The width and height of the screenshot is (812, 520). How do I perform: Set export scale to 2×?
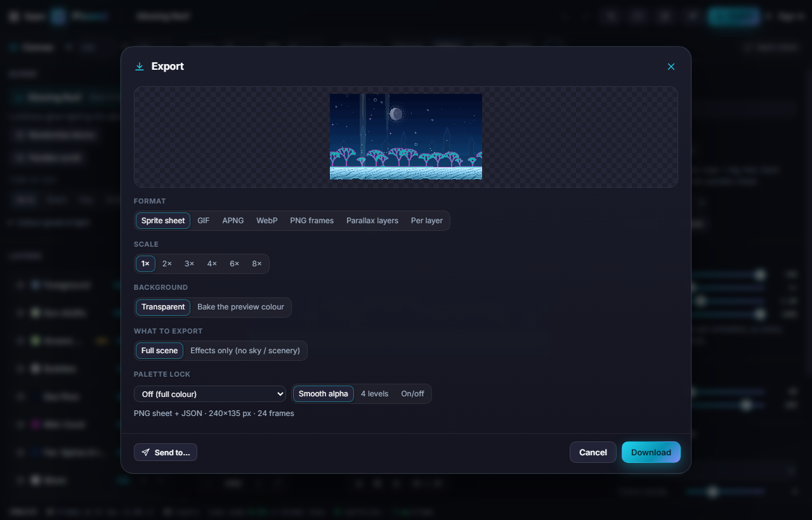167,264
